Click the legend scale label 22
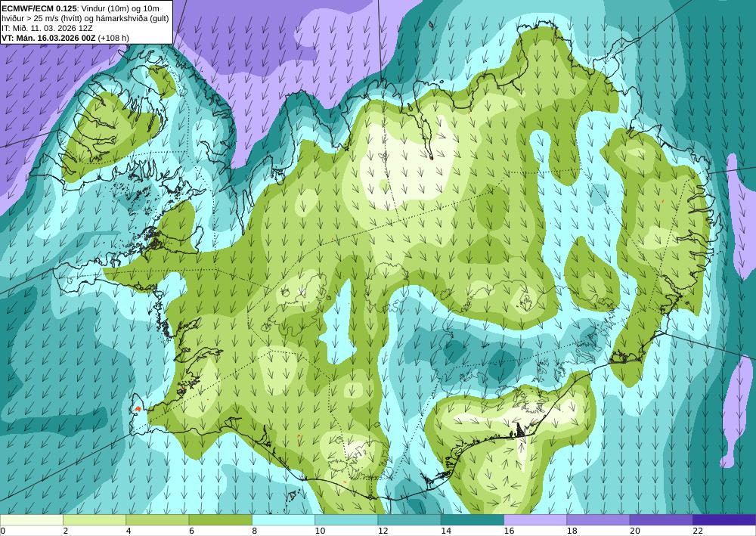The image size is (756, 536). tap(698, 531)
